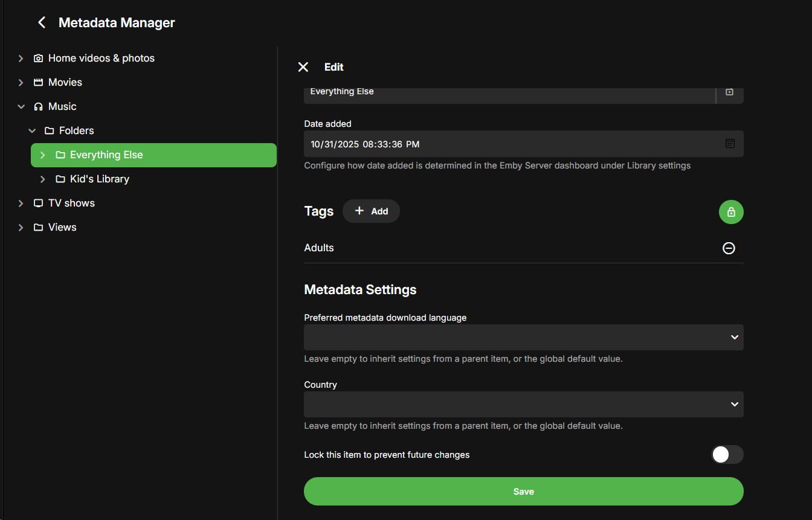Close the Edit panel with X icon
812x520 pixels.
point(303,67)
